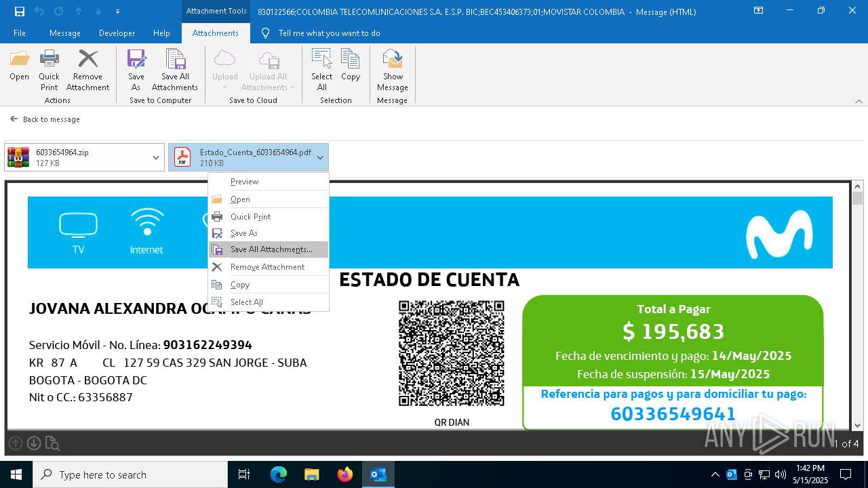Click the ESTADO DE CUENTA heading

[429, 279]
